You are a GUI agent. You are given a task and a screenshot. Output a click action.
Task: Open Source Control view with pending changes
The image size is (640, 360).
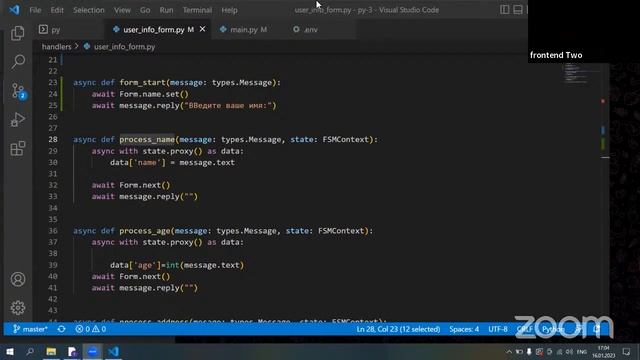(x=18, y=91)
